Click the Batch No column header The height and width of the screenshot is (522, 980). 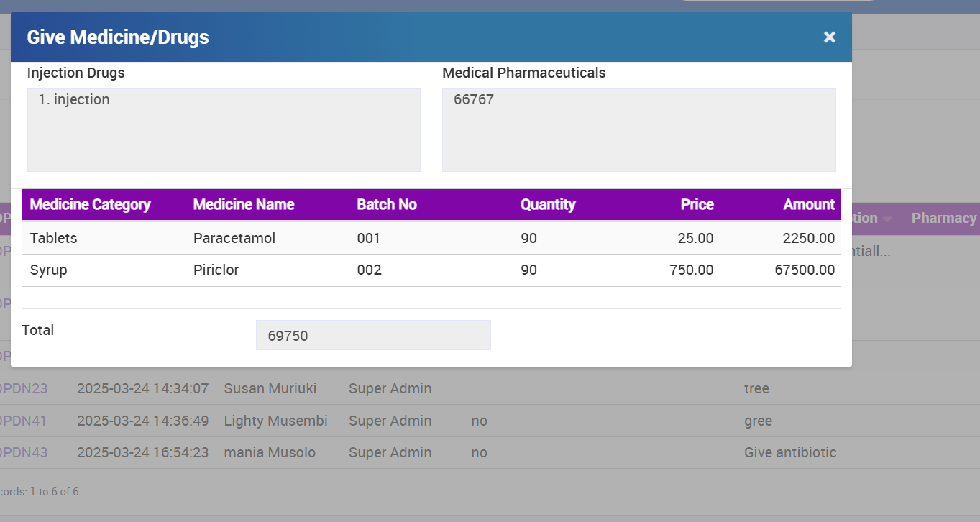click(387, 205)
